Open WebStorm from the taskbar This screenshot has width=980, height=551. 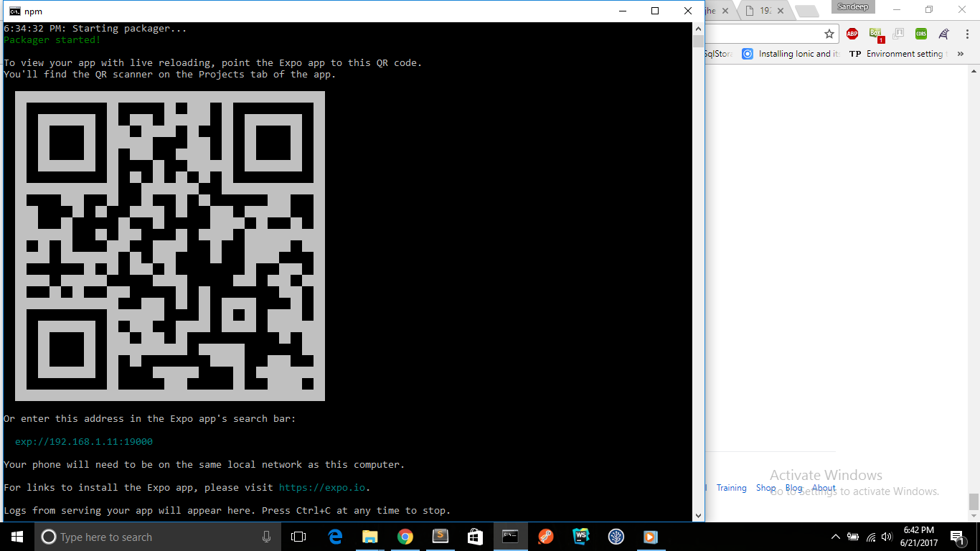click(x=580, y=537)
